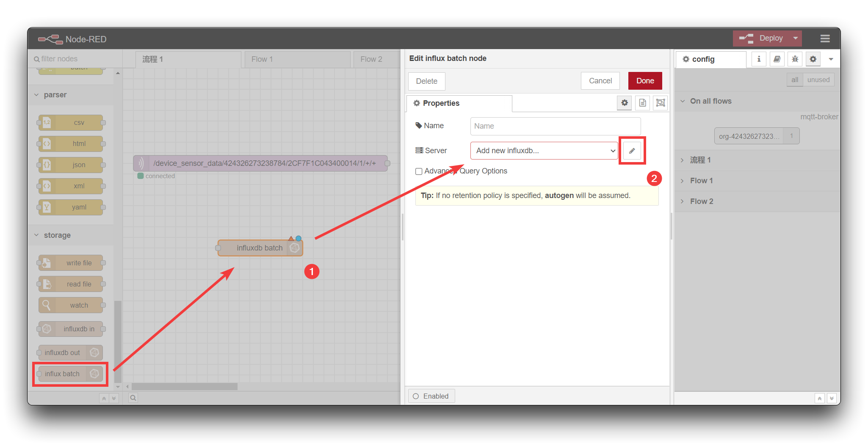Select the Properties tab
Image resolution: width=868 pixels, height=446 pixels.
[x=459, y=103]
